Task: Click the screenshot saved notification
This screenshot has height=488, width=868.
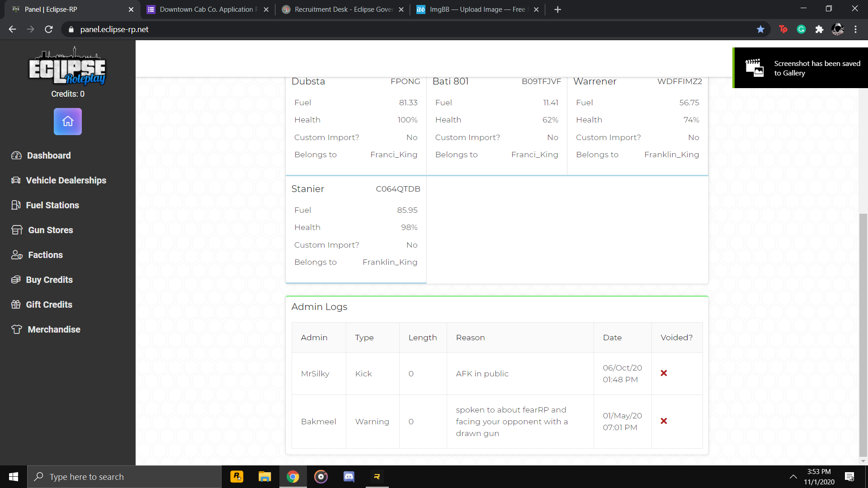Action: 800,68
